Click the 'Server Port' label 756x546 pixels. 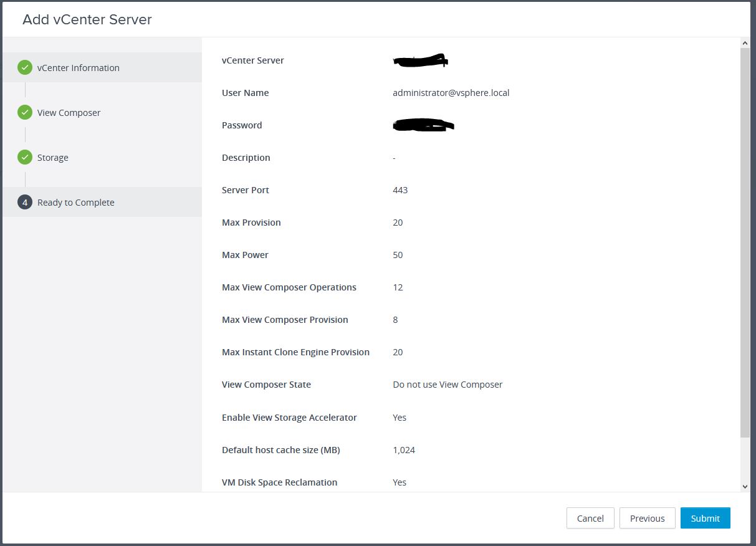[246, 190]
